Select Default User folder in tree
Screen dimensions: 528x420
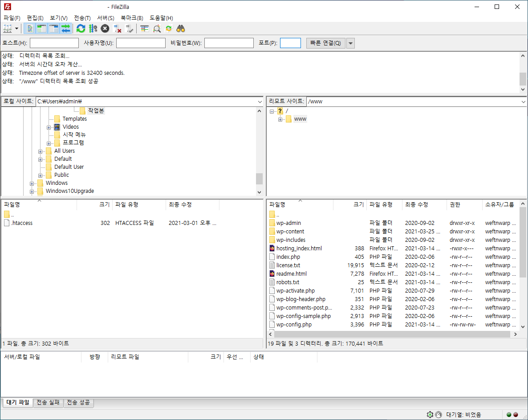[69, 167]
